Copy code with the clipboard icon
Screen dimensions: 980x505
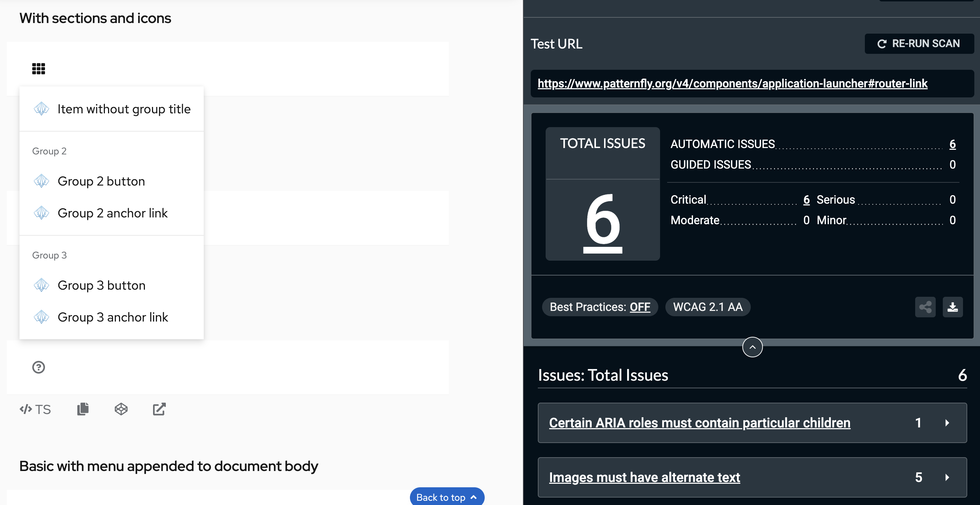tap(83, 409)
